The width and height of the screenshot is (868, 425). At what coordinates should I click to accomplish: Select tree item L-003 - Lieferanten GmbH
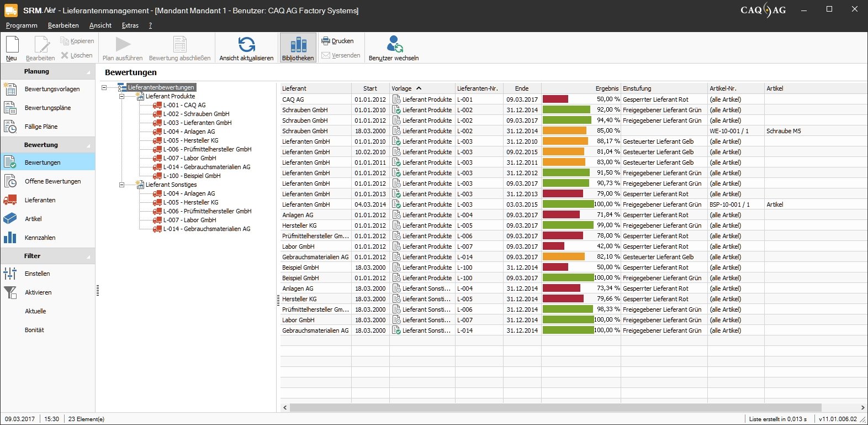tap(197, 123)
